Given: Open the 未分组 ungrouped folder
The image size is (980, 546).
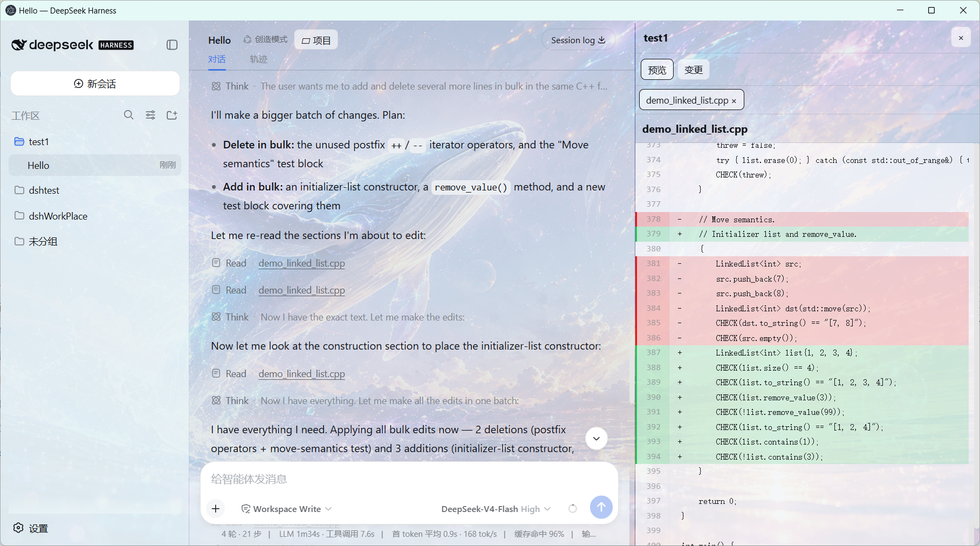Looking at the screenshot, I should click(95, 241).
